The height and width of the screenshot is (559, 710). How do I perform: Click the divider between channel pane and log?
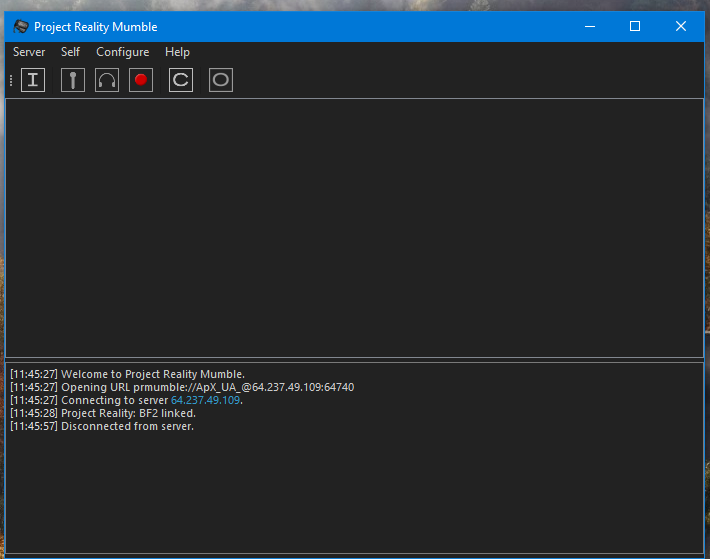tap(355, 360)
